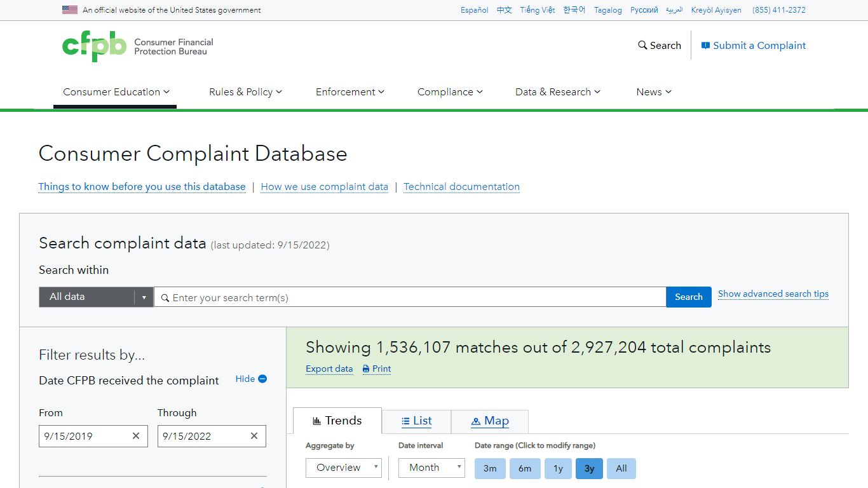Clear the From date with X icon
The height and width of the screenshot is (488, 868).
coord(135,436)
